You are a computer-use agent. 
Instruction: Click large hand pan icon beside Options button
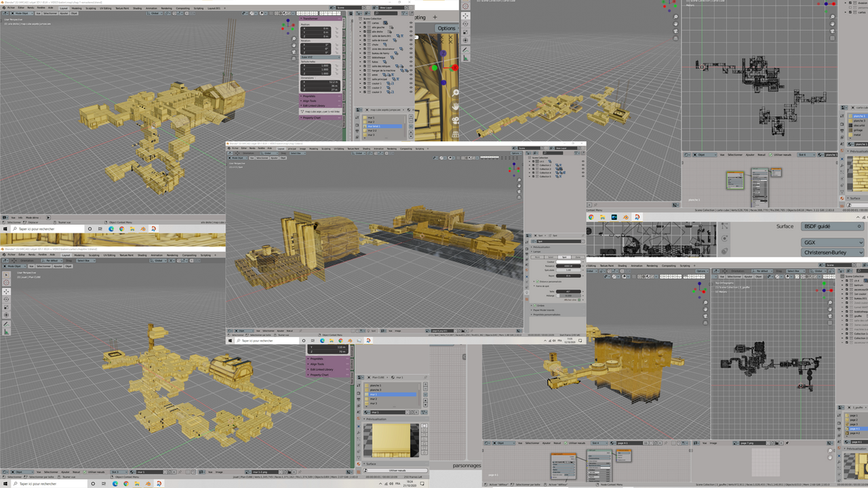(455, 106)
